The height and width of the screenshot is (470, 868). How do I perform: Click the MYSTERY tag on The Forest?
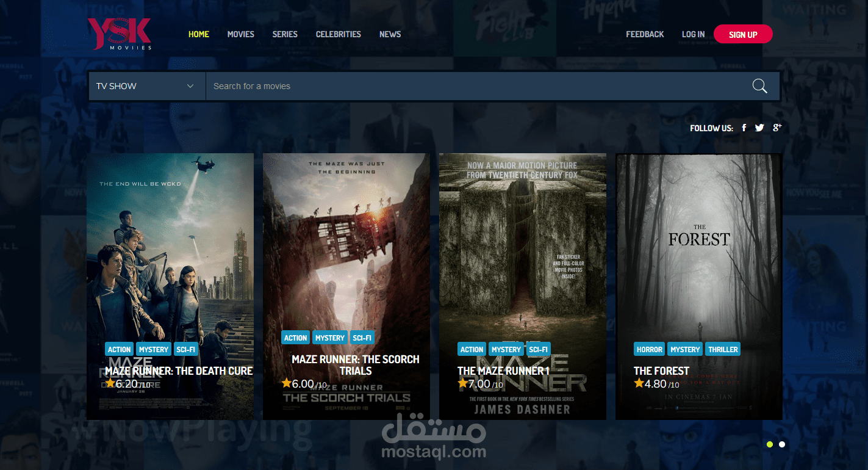point(685,350)
